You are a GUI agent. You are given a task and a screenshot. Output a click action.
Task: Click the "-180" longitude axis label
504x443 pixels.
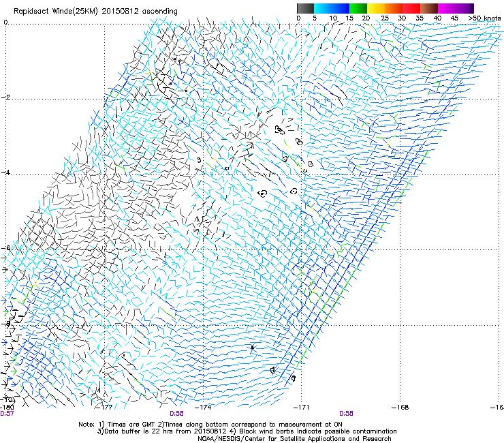click(x=7, y=408)
